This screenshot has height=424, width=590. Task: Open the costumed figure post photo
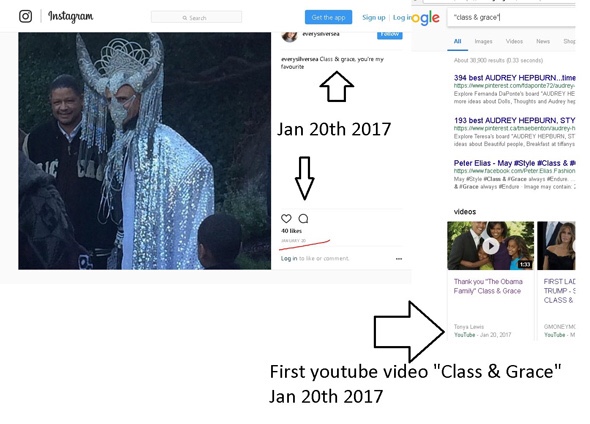coord(144,150)
